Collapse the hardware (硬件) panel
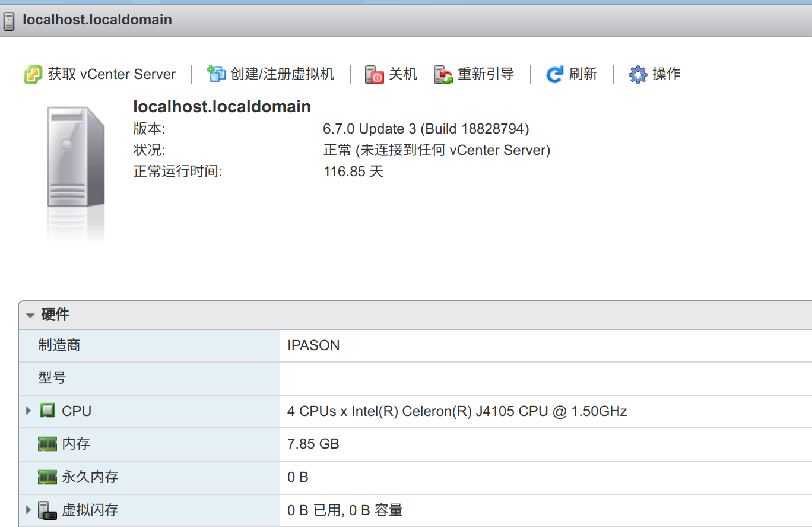812x527 pixels. click(x=30, y=316)
